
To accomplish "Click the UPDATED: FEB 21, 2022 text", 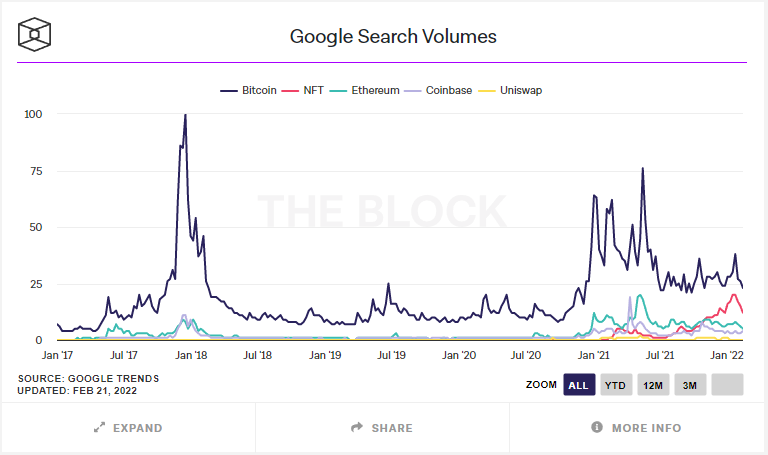I will pyautogui.click(x=77, y=391).
